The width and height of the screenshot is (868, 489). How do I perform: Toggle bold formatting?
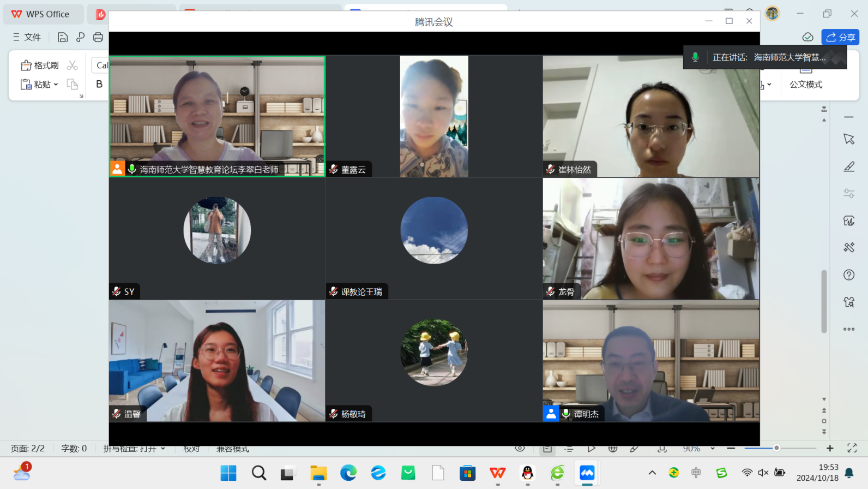point(99,84)
